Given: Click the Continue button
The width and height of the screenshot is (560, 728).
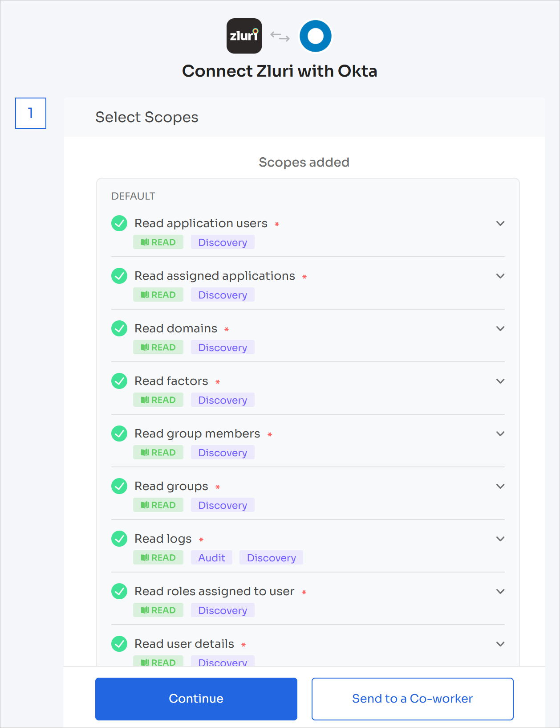Looking at the screenshot, I should (x=196, y=699).
